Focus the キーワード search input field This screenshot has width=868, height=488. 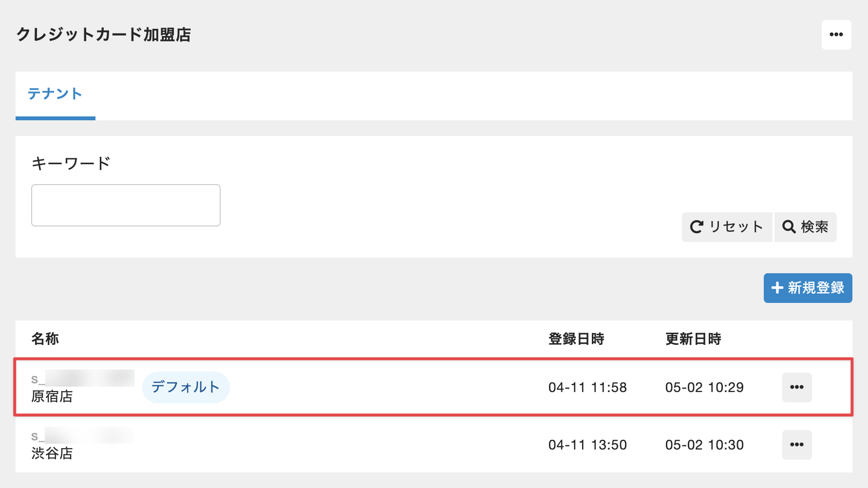click(126, 205)
